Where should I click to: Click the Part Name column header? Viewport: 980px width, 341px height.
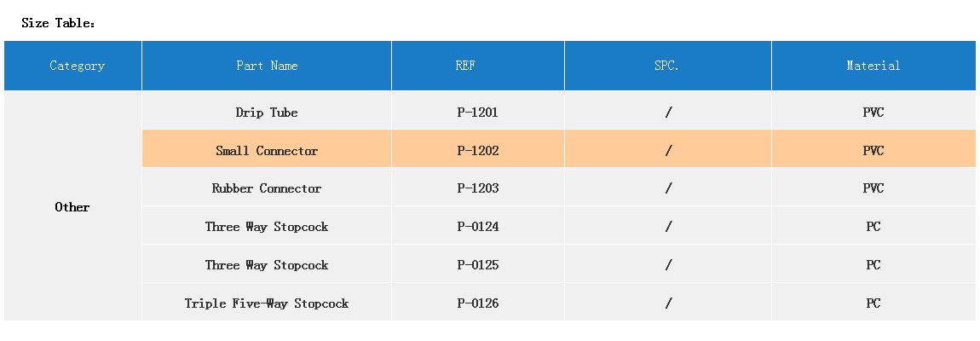tap(267, 66)
